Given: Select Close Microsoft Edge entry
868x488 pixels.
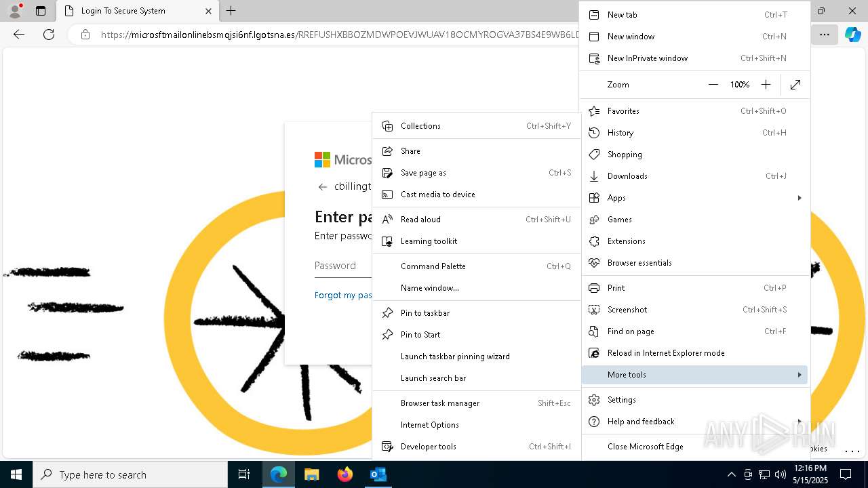Looking at the screenshot, I should tap(694, 447).
